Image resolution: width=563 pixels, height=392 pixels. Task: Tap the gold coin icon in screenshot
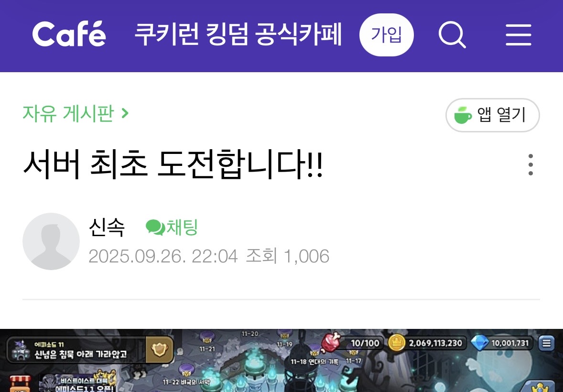pyautogui.click(x=396, y=343)
